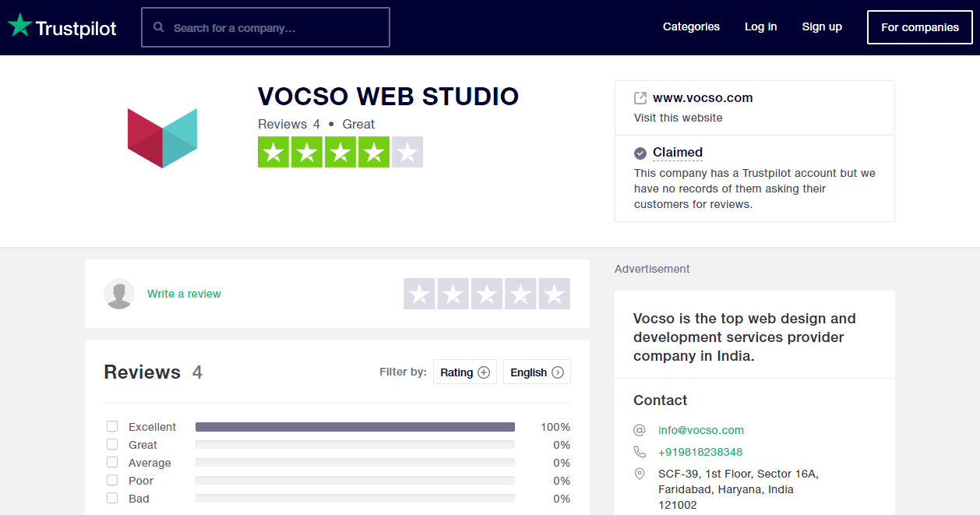Click the VOCSO company logo thumbnail
The width and height of the screenshot is (980, 515).
162,138
